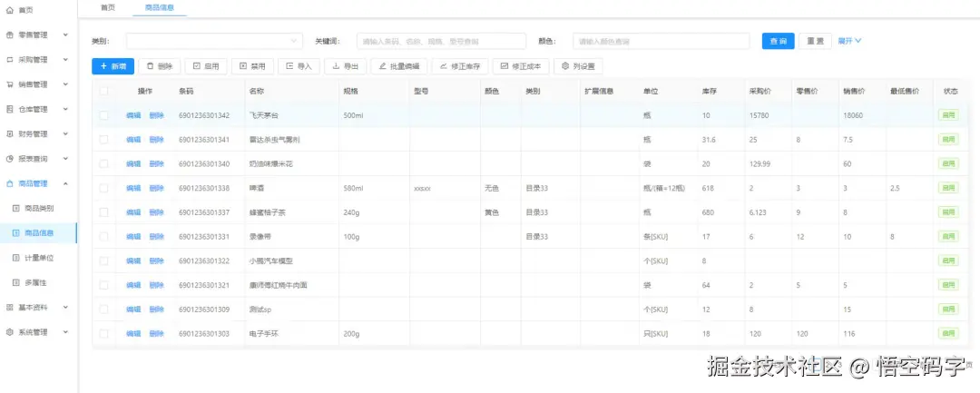Click 编辑 link for 康师傅红烧牛肉面 row
This screenshot has height=393, width=980.
[x=133, y=286]
